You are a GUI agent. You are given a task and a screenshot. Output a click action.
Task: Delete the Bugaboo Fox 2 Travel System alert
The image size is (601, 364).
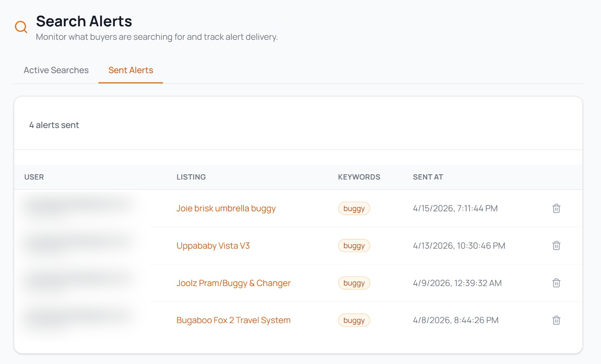tap(556, 320)
